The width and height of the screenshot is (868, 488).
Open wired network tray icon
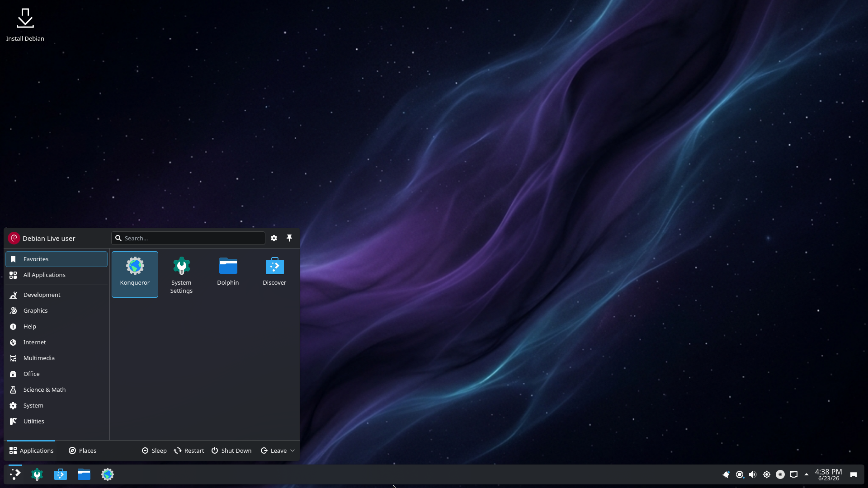(793, 474)
